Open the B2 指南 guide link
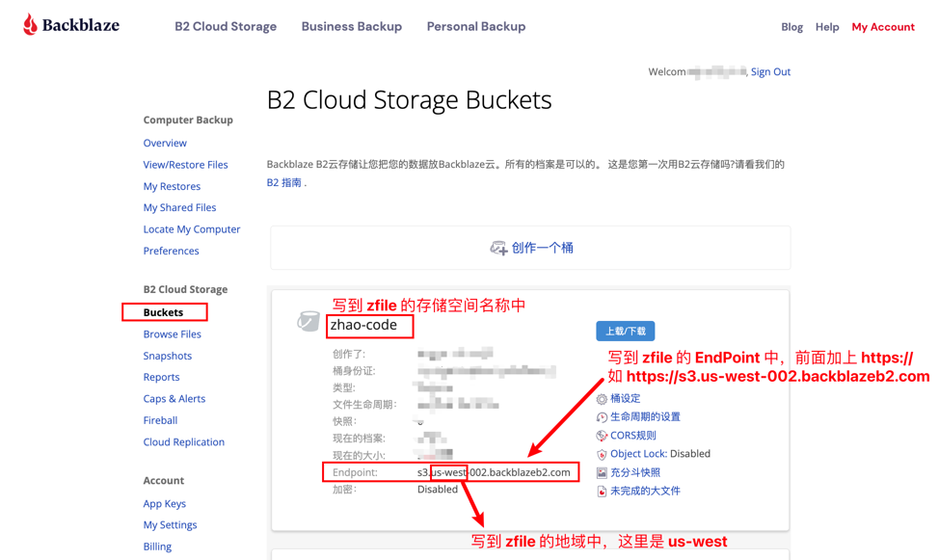Screen dimensions: 939x560 [x=285, y=182]
